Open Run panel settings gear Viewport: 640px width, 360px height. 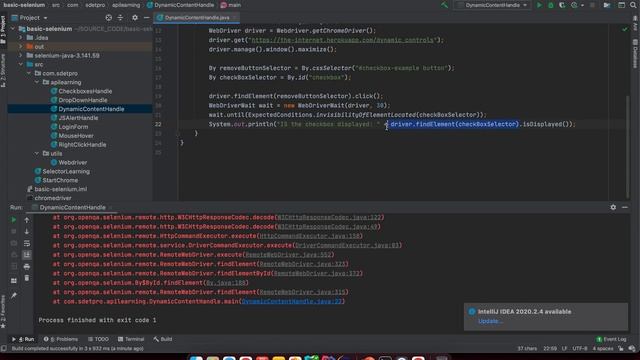click(613, 207)
